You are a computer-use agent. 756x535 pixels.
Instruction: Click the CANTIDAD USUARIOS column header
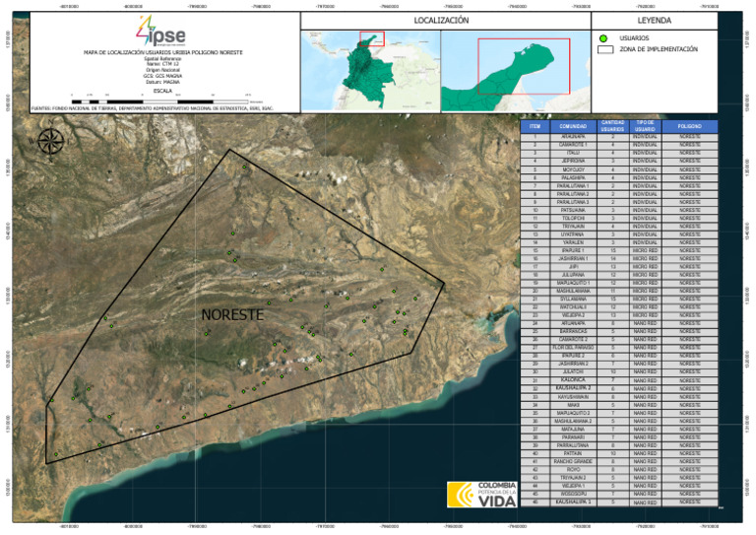(x=613, y=126)
